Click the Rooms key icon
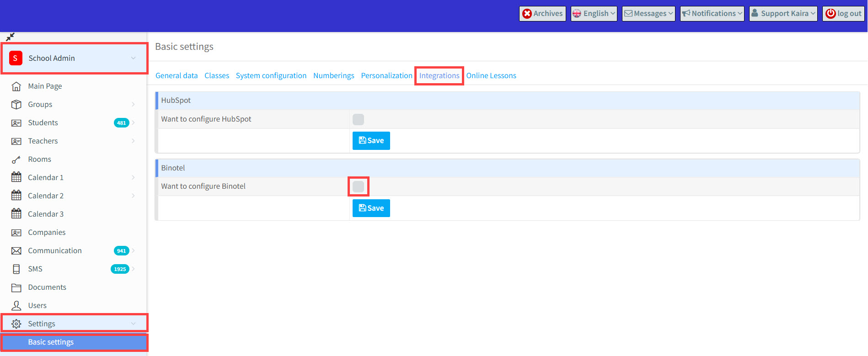Screen dimensions: 868x356 [x=16, y=159]
